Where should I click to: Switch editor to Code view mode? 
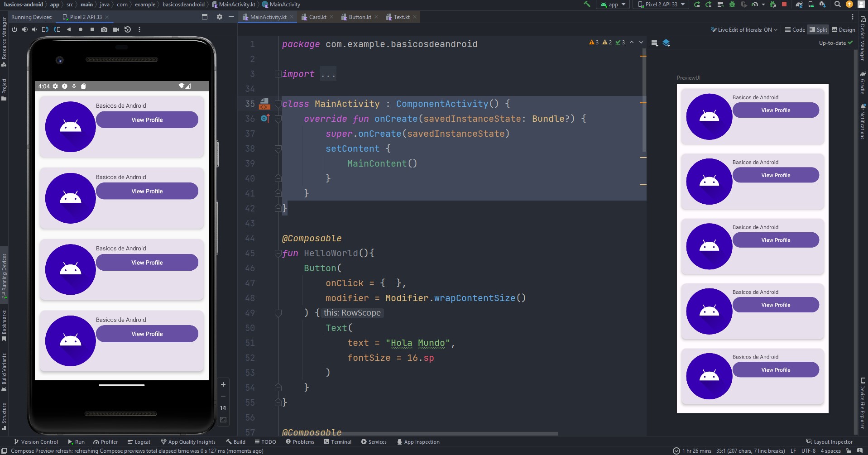coord(795,30)
